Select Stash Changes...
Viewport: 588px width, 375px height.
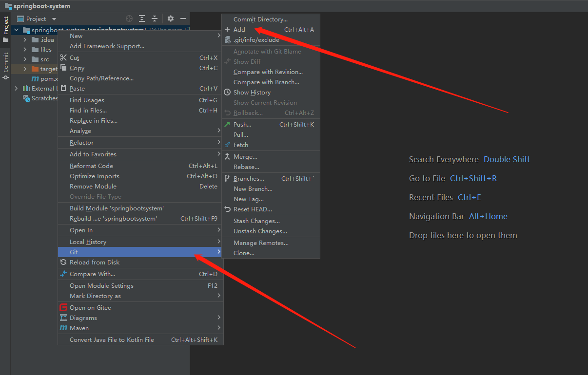(271, 221)
